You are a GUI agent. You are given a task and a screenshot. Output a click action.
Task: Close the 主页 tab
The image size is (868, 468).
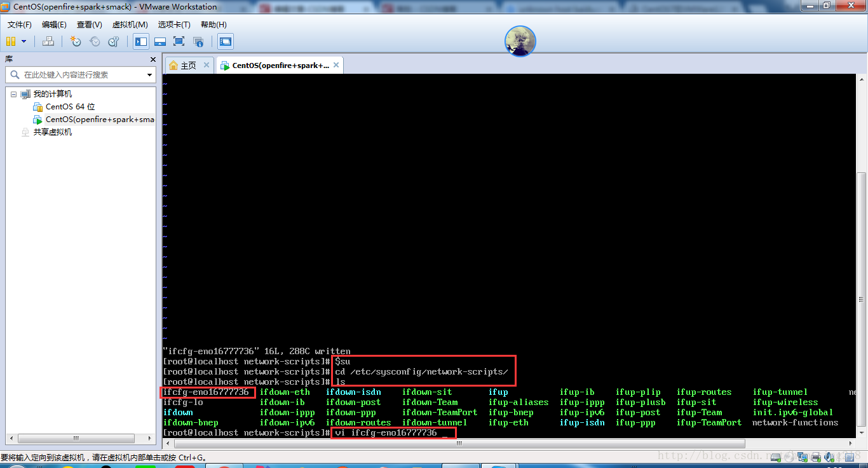pos(207,65)
